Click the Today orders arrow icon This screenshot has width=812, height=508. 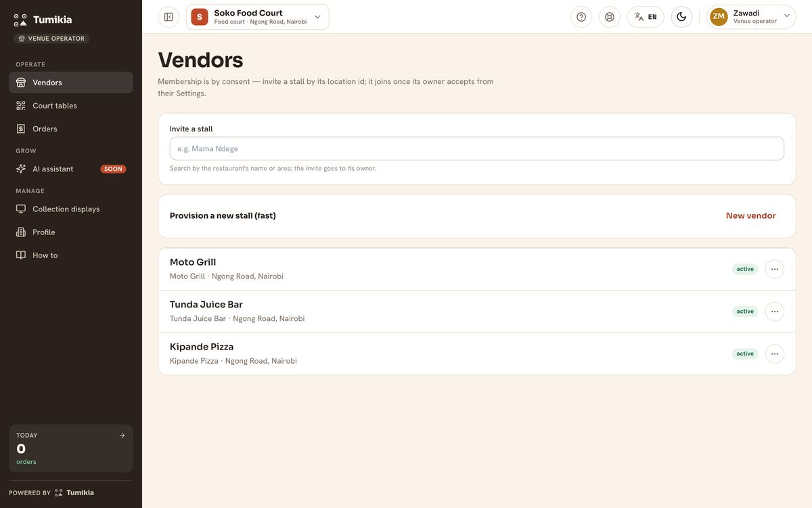coord(122,436)
